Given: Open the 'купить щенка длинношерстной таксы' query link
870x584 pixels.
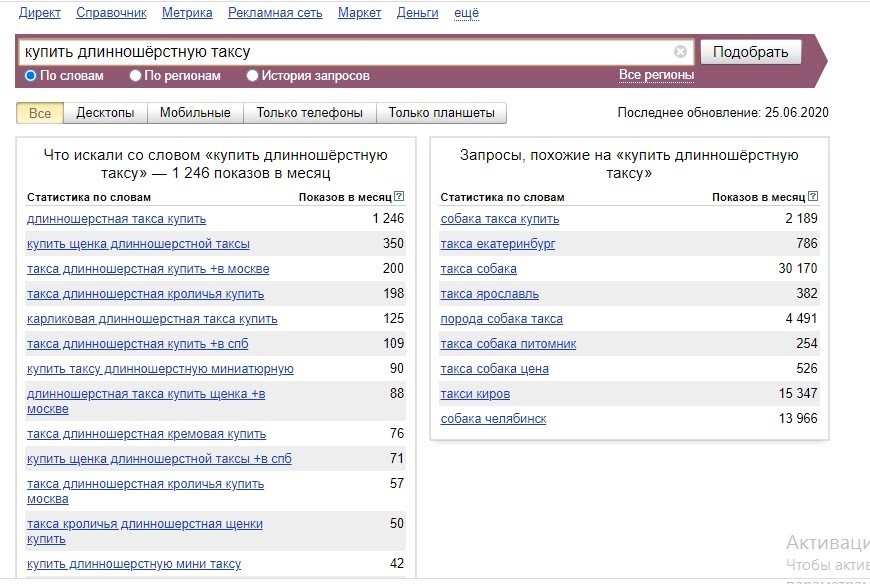Looking at the screenshot, I should point(138,244).
